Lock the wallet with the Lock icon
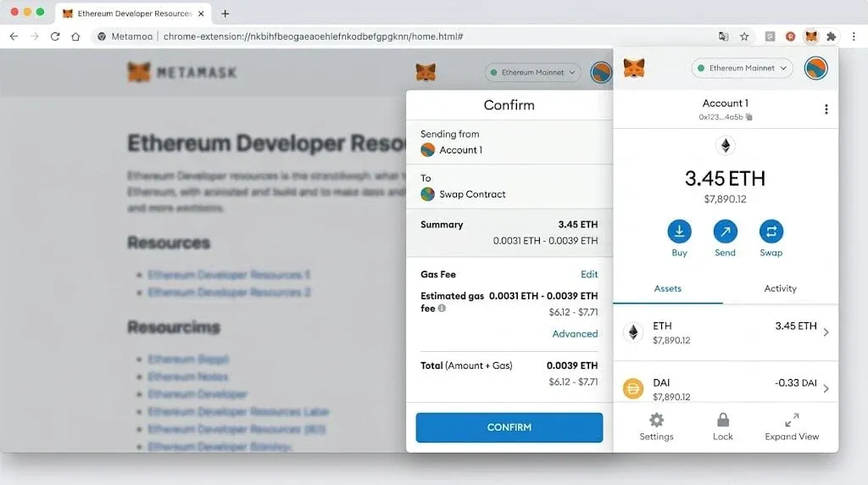Image resolution: width=868 pixels, height=485 pixels. (x=723, y=421)
